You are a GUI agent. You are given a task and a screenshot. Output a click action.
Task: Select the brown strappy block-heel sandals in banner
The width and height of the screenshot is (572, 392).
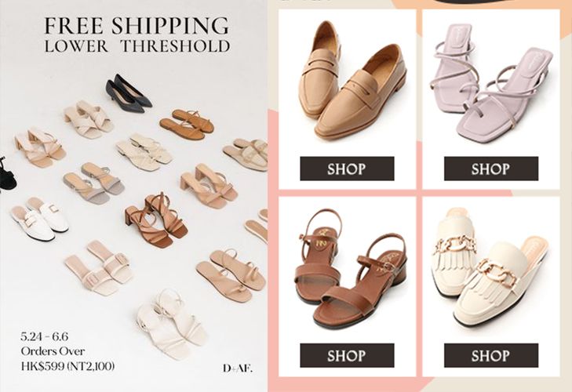(156, 220)
